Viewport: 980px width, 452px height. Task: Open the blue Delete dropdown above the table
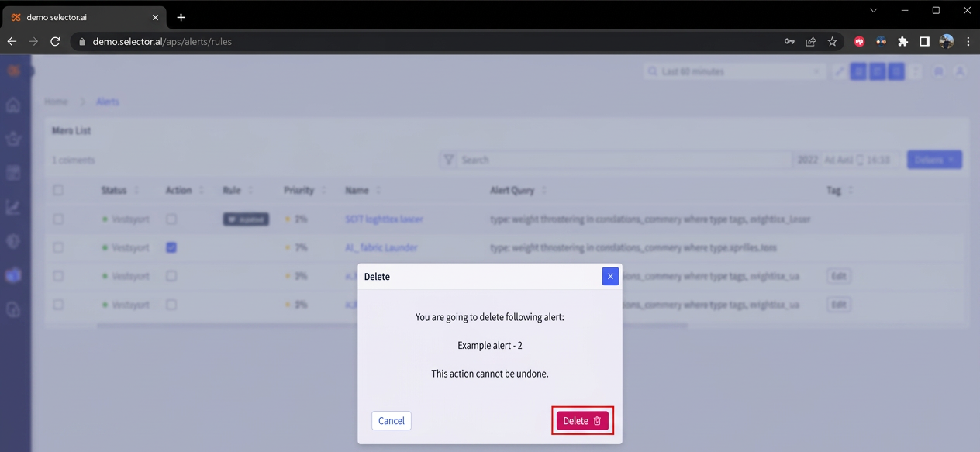tap(934, 160)
